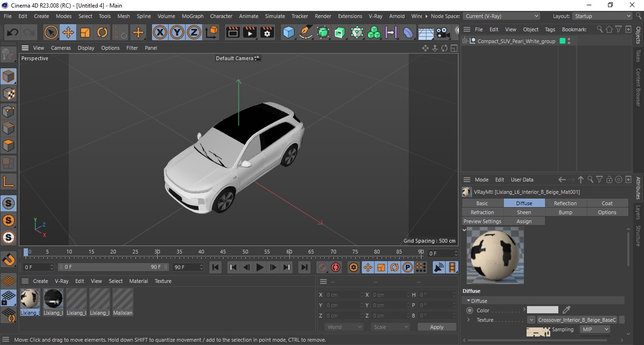Open the MoGraph menu
Image resolution: width=644 pixels, height=345 pixels.
[192, 16]
